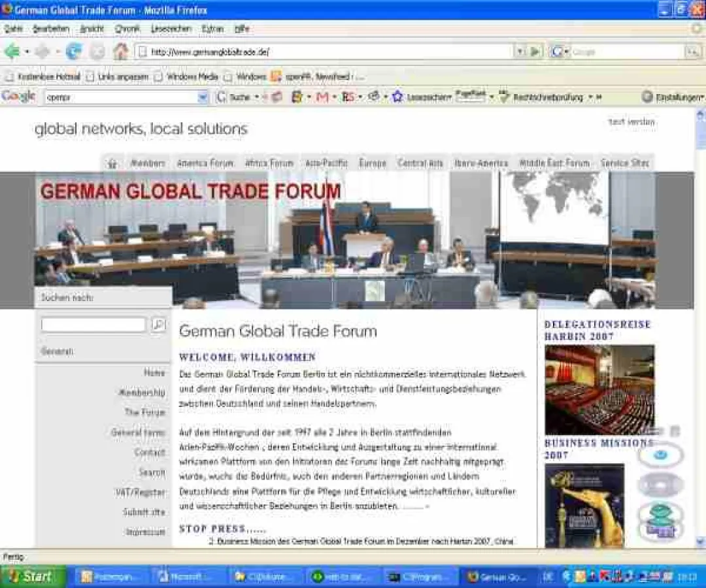Stop loading the page
706x588 pixels.
point(98,51)
